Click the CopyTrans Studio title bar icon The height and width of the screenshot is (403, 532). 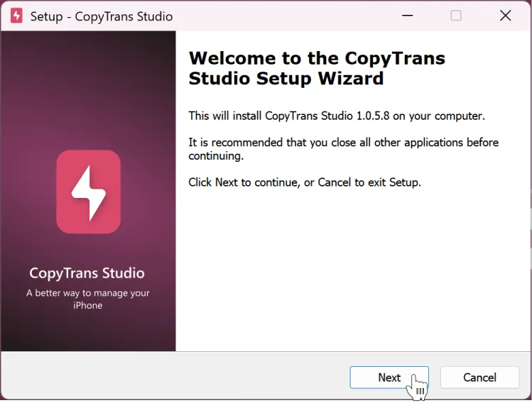click(x=16, y=16)
